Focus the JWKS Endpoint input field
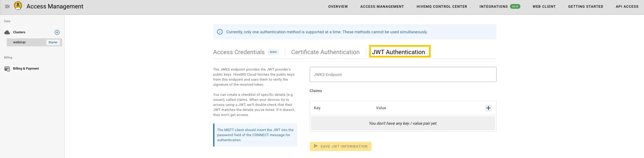 [403, 74]
